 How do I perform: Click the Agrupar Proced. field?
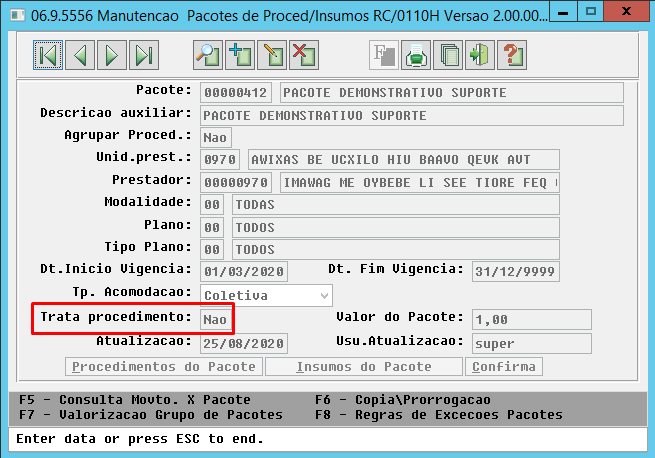click(x=216, y=137)
